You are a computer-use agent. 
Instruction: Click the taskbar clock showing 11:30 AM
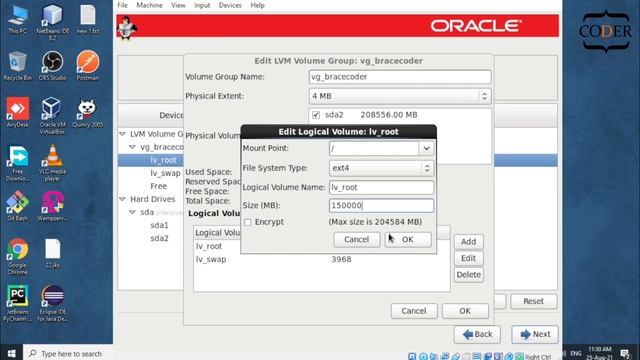pos(599,353)
